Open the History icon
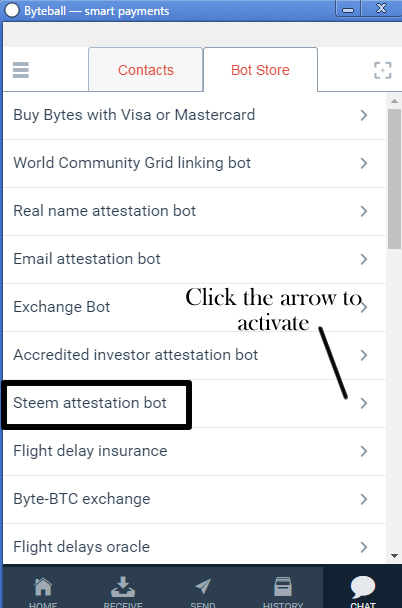Image resolution: width=402 pixels, height=608 pixels. click(283, 586)
